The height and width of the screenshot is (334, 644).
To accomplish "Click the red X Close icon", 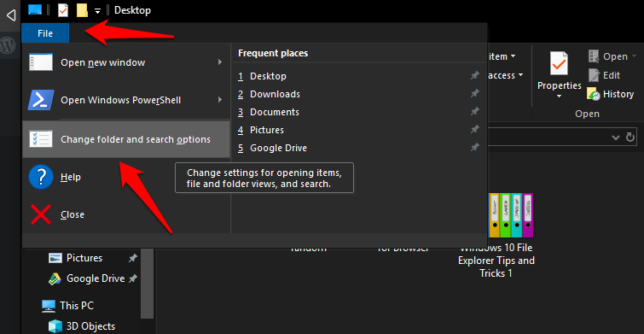I will click(41, 214).
